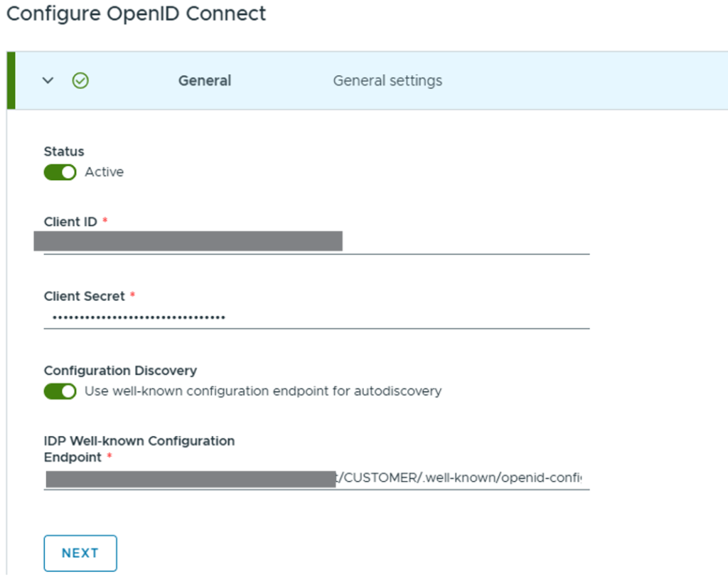Click the Active label beside Status
The width and height of the screenshot is (728, 587).
104,172
